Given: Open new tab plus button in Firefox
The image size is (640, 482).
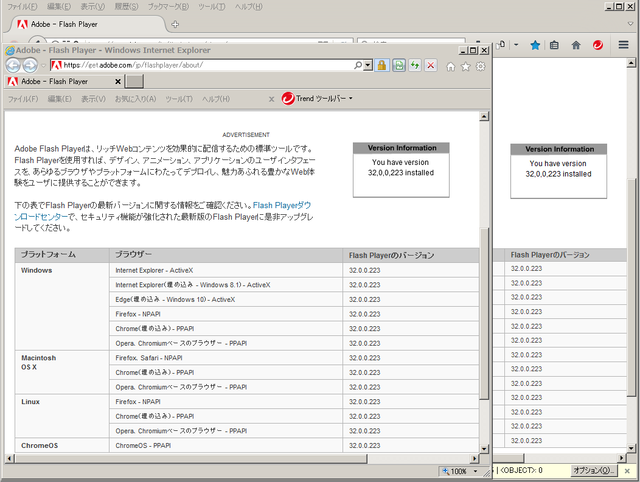Looking at the screenshot, I should click(x=175, y=24).
